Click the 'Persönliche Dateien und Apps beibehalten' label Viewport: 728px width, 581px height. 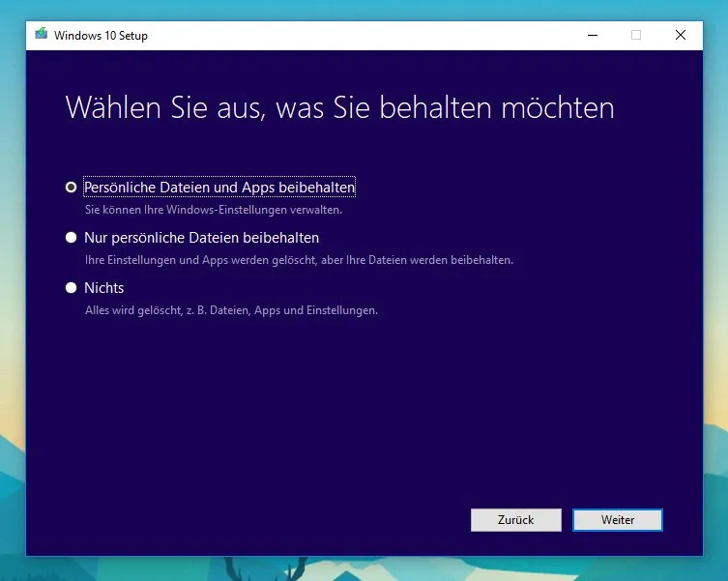click(x=219, y=188)
